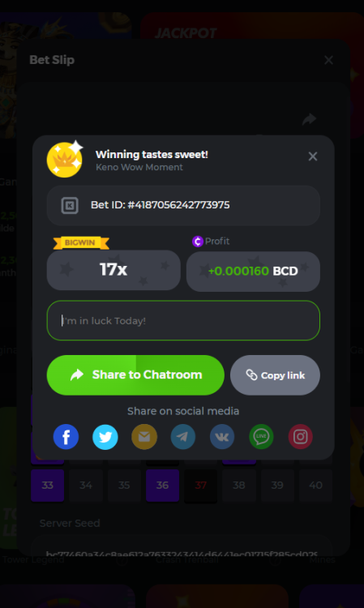
Task: Share win on Instagram
Action: point(301,437)
